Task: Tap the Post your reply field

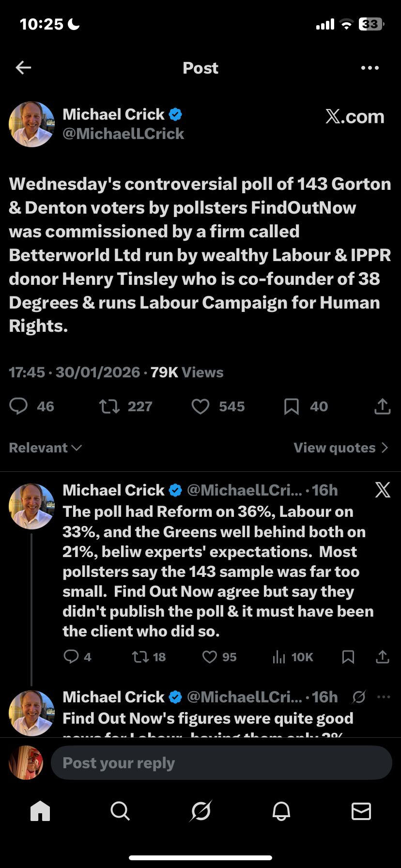Action: (221, 763)
